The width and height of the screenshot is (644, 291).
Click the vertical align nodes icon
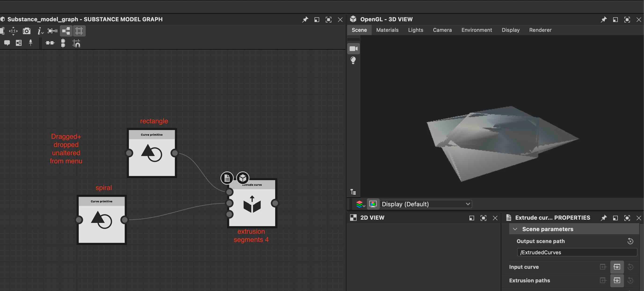click(x=63, y=43)
